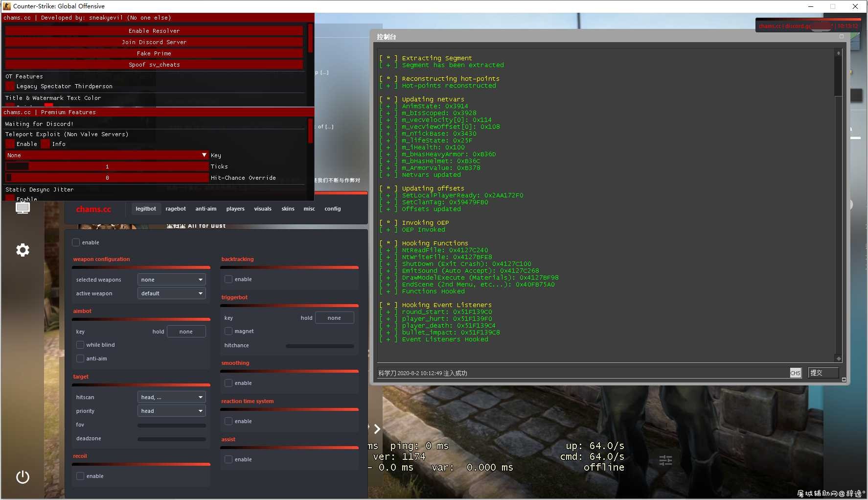Image resolution: width=868 pixels, height=500 pixels.
Task: Enable backtracking checkbox
Action: [228, 279]
